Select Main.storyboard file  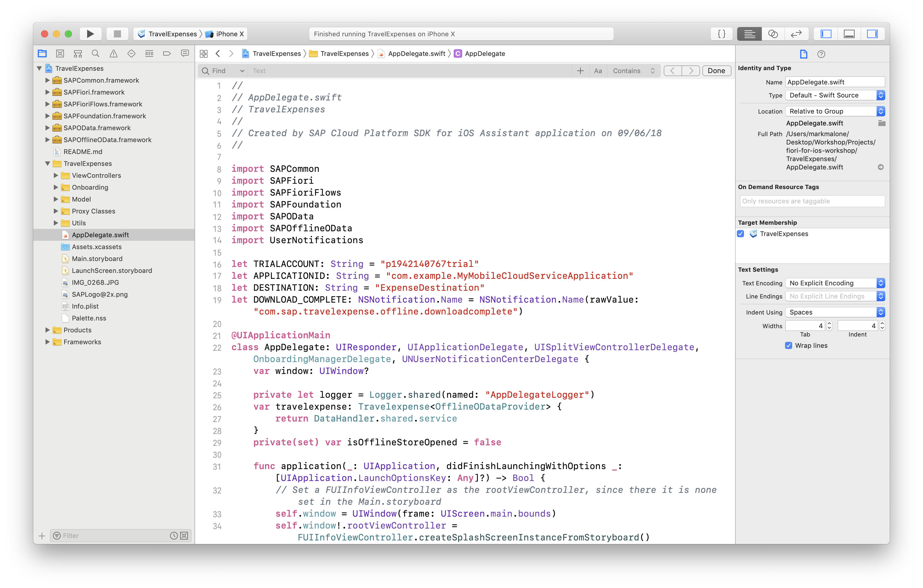pos(97,259)
